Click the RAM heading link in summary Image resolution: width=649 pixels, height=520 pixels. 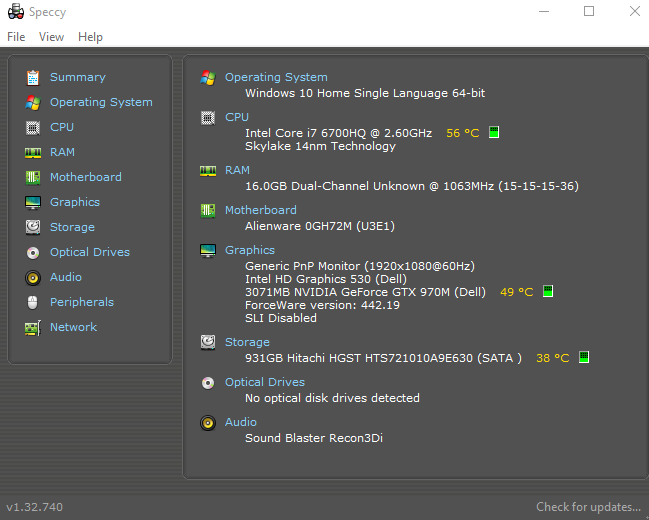click(x=237, y=170)
